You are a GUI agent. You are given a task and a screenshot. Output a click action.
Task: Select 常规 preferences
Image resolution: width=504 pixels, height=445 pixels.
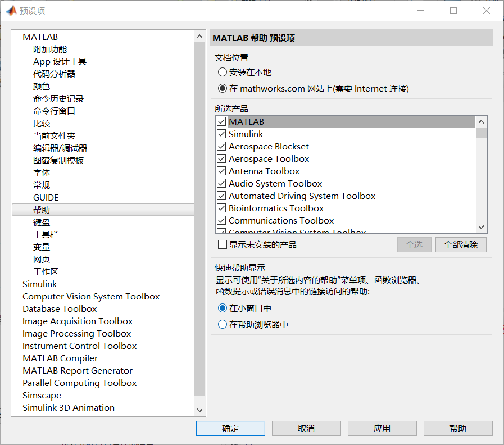tap(42, 185)
